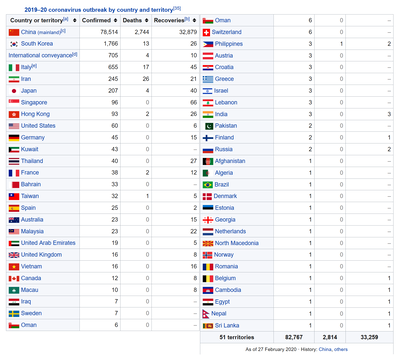Viewport: 400px width, 363px height.
Task: Click the Germany flag icon
Action: 14,138
